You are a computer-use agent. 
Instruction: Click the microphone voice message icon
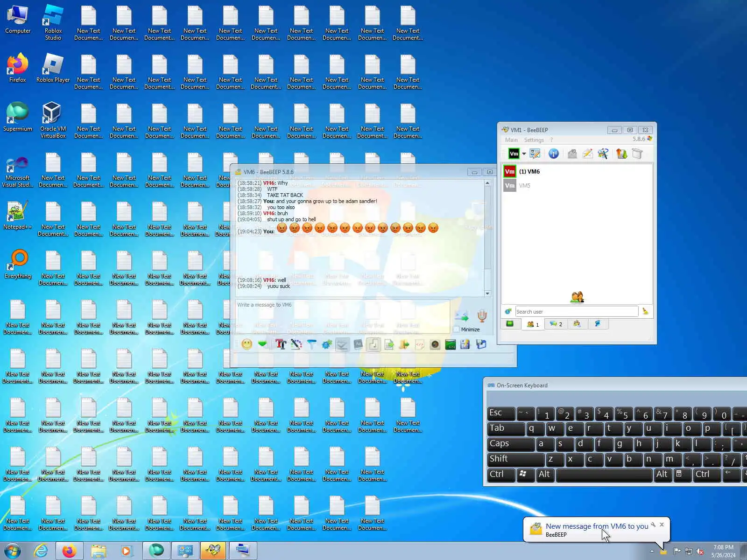[x=482, y=316]
